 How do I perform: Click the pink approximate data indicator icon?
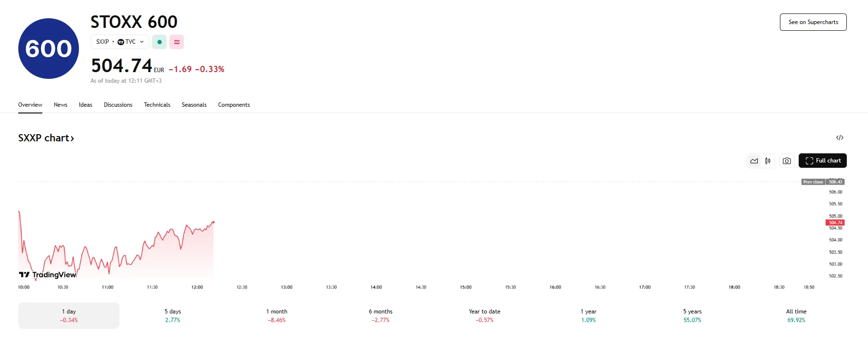point(177,42)
